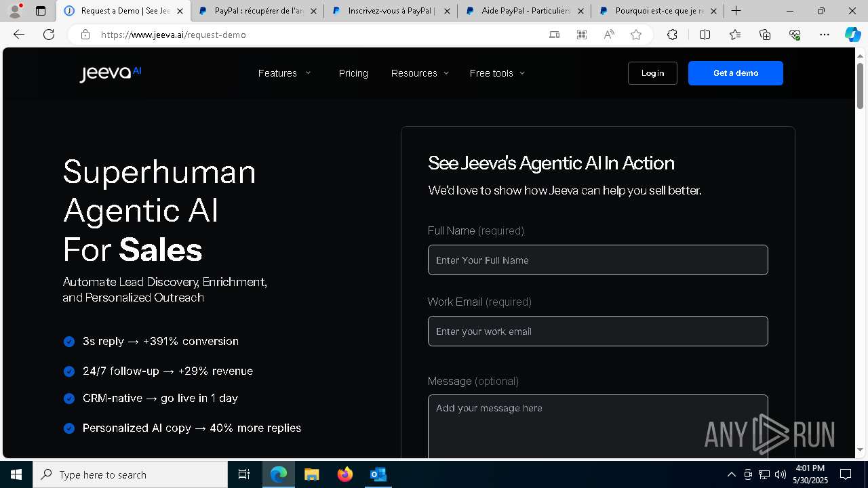
Task: Click the app available device icon
Action: (x=555, y=35)
